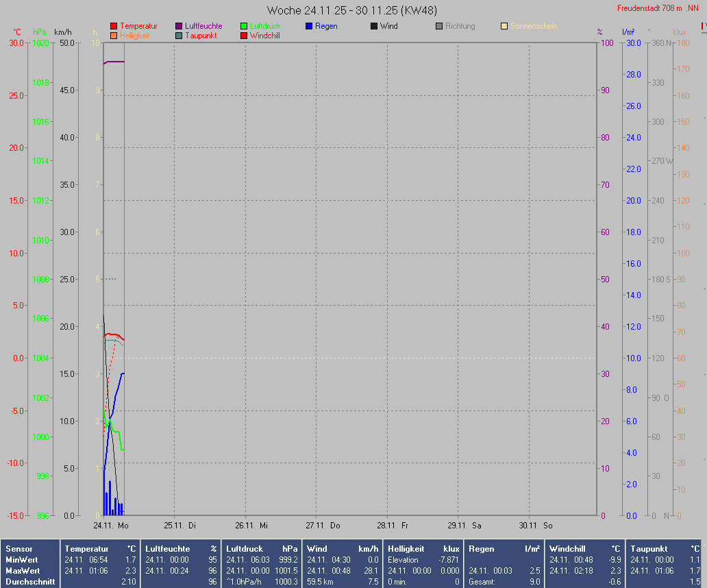Viewport: 707px width, 588px height.
Task: Click the purple Luftfeuchte legend square
Action: tap(179, 26)
